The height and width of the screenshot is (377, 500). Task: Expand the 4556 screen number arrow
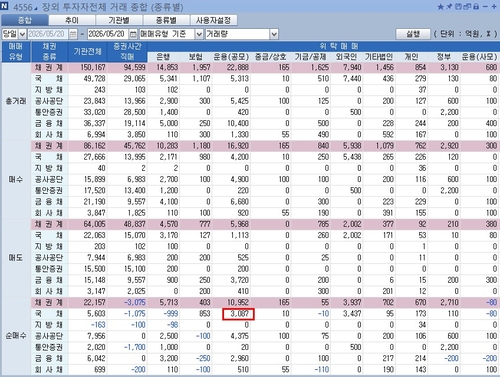coord(36,8)
